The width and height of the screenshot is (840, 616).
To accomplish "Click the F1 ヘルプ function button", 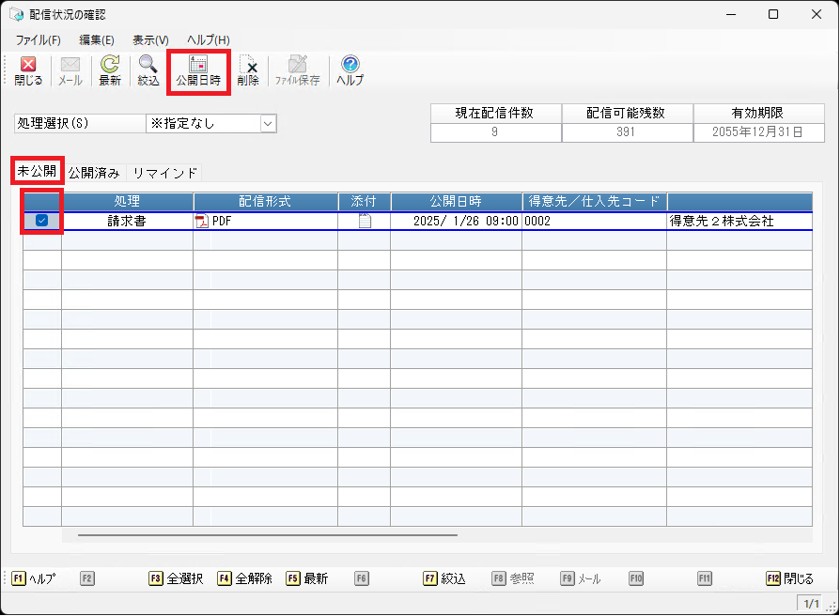I will [34, 578].
